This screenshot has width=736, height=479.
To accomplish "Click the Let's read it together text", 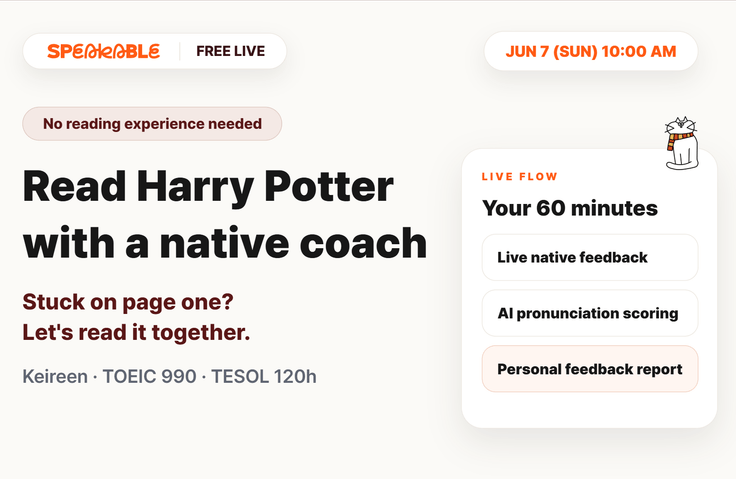I will point(136,332).
